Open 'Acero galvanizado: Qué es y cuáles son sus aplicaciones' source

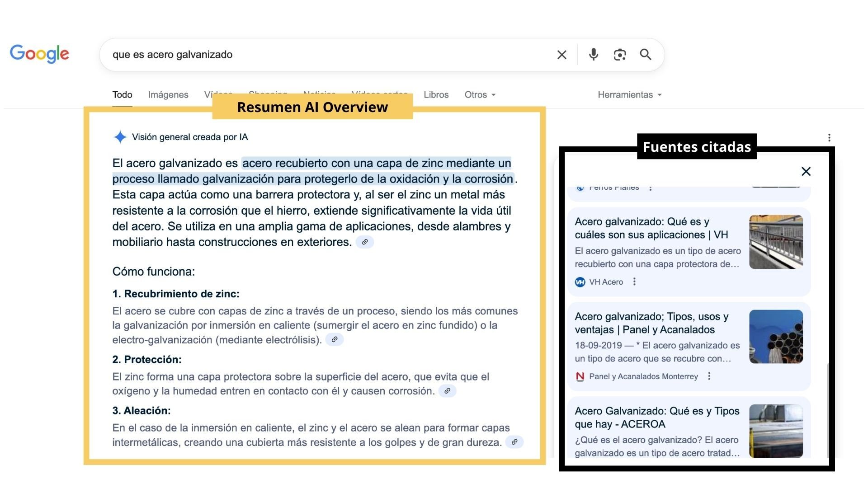pyautogui.click(x=651, y=228)
